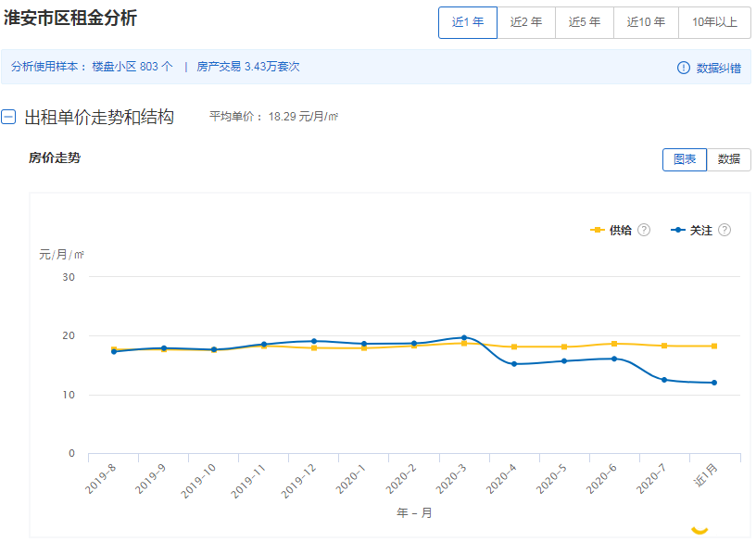Screen dimensions: 756x542
Task: Switch to the 近2年 tab
Action: [526, 22]
